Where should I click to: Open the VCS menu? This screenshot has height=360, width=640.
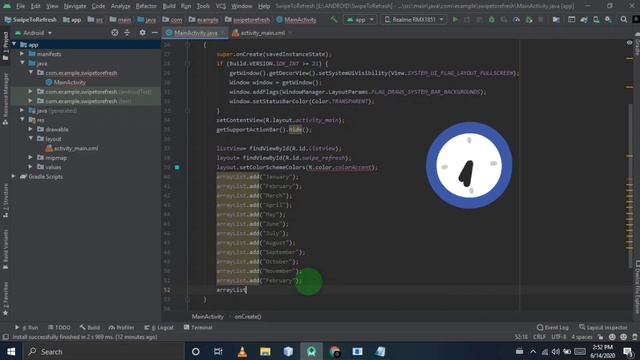221,6
